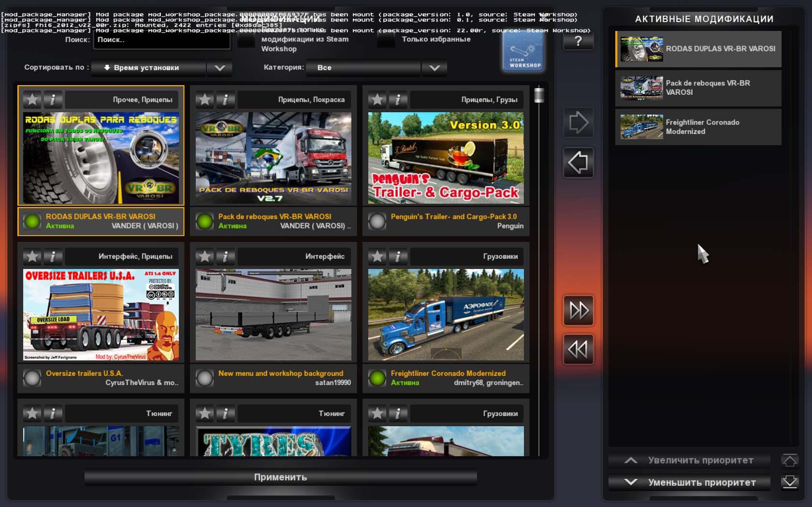Open info for the TYRES tuning mod
812x507 pixels.
(x=226, y=413)
